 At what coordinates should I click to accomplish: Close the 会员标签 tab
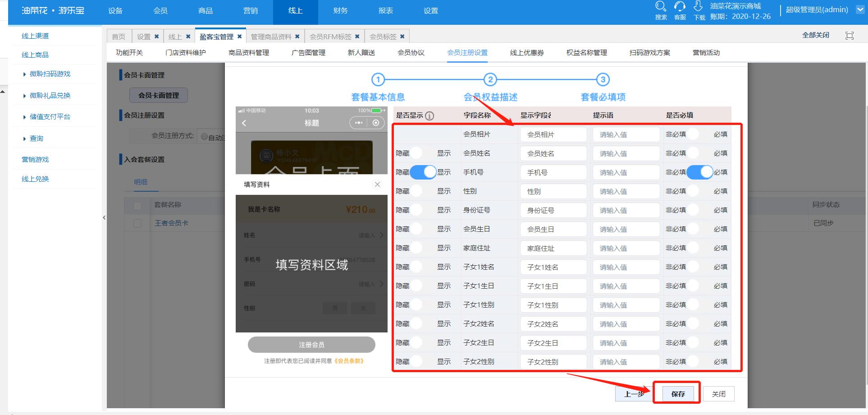pyautogui.click(x=402, y=37)
